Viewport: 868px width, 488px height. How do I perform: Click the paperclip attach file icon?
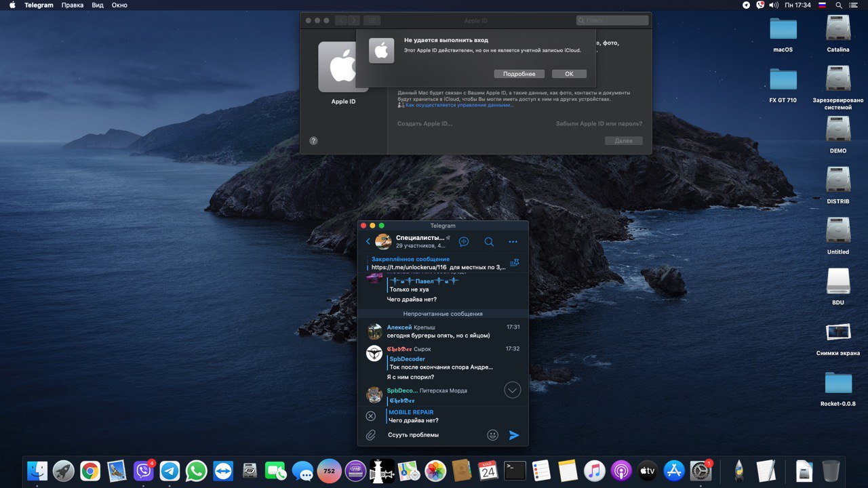[x=371, y=435]
